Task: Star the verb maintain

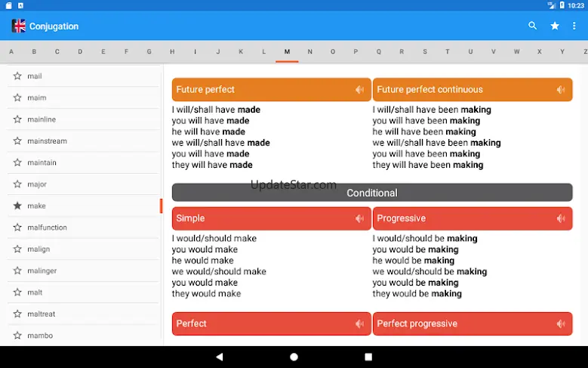Action: [17, 162]
